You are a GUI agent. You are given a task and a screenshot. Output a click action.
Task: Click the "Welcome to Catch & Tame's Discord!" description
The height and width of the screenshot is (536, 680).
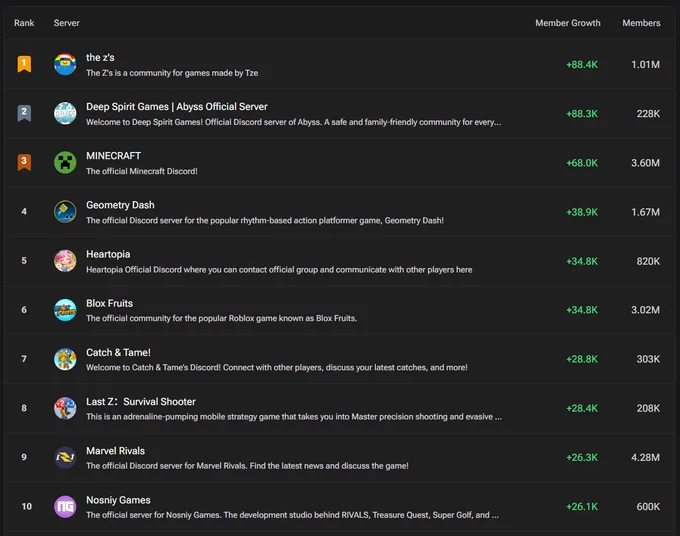[x=277, y=368]
